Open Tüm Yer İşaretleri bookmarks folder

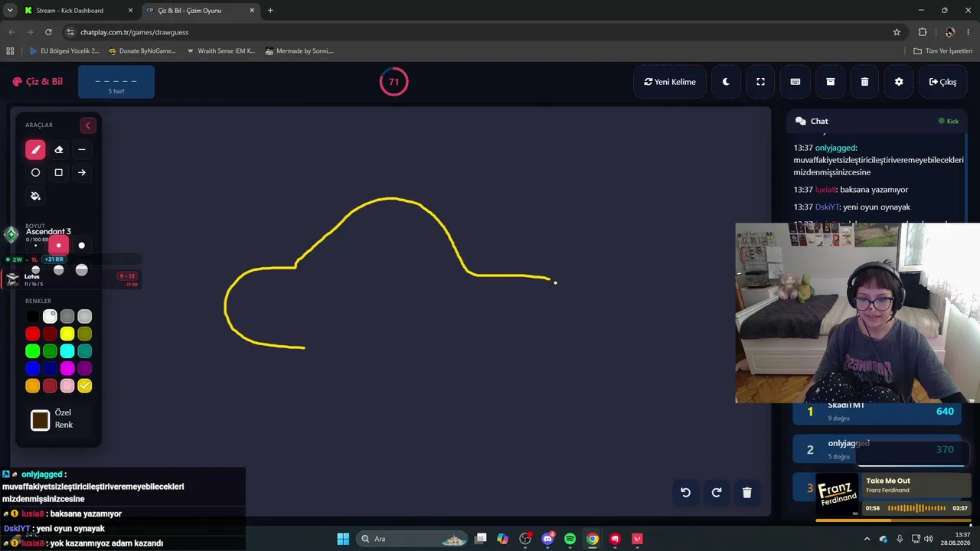click(x=942, y=51)
